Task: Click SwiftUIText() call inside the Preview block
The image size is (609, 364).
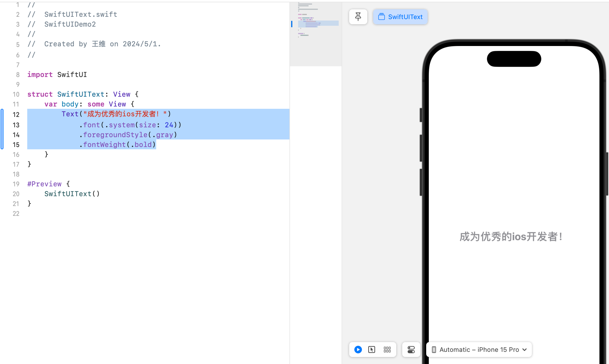Action: (x=72, y=194)
